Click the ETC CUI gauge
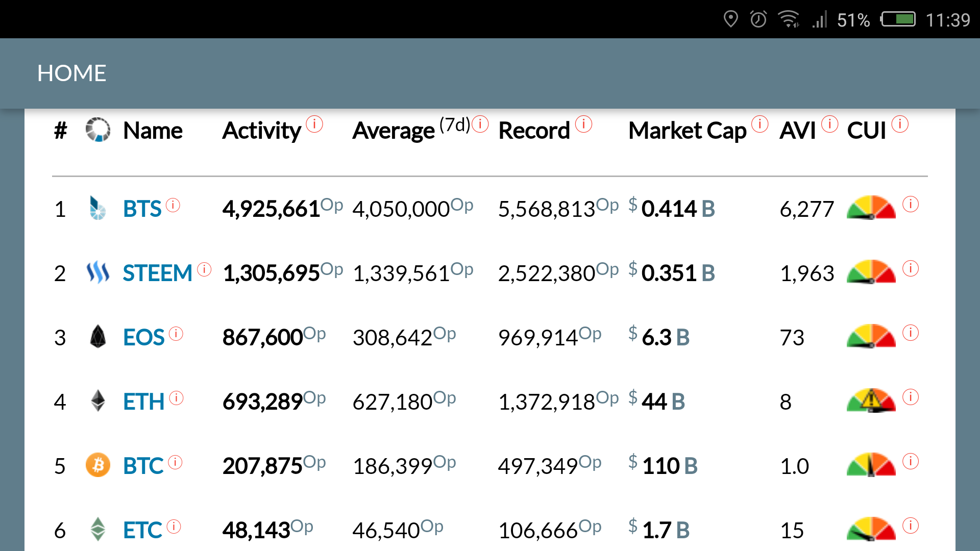The image size is (980, 551). pyautogui.click(x=871, y=529)
